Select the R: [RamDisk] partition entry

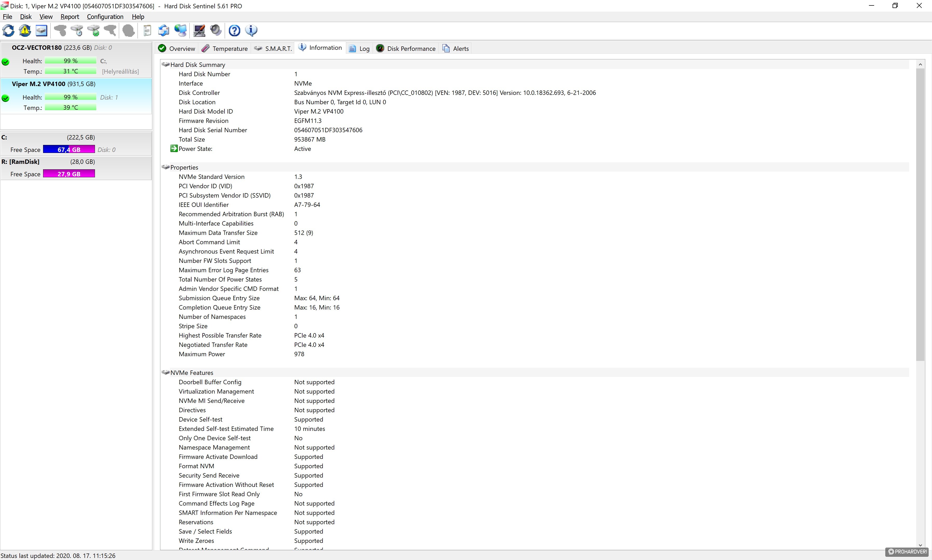click(x=76, y=167)
